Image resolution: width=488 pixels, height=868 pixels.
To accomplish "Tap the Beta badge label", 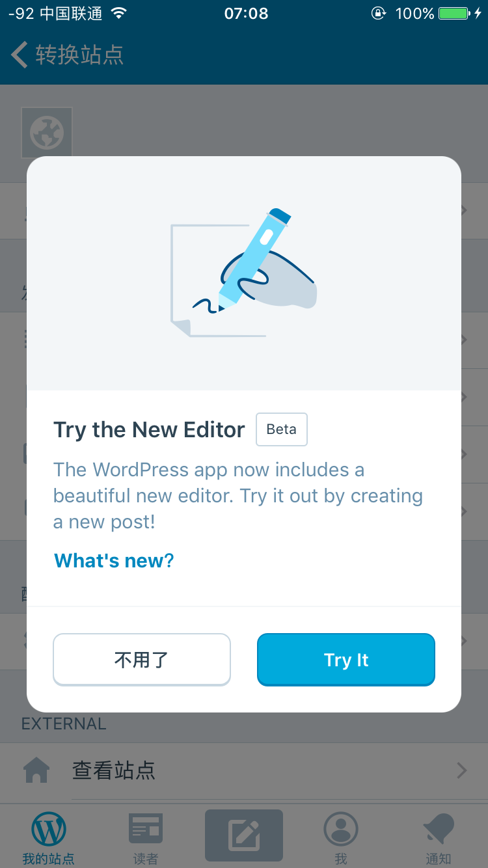I will 281,429.
